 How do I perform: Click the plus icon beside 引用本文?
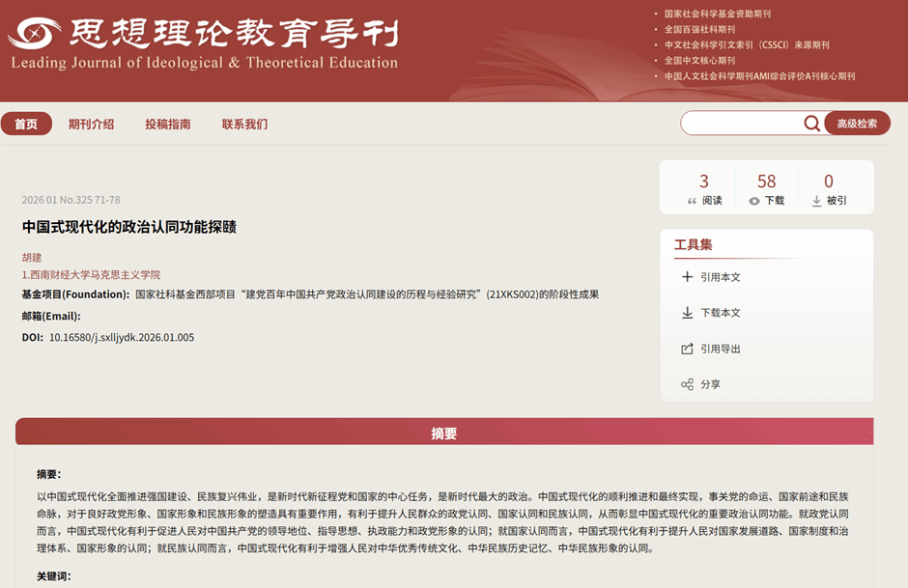click(x=687, y=277)
